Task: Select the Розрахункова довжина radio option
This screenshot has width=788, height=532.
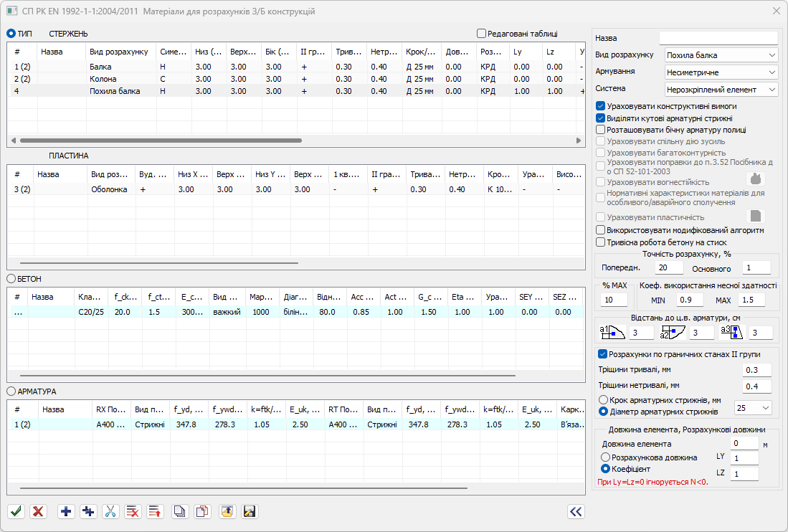Action: click(606, 457)
